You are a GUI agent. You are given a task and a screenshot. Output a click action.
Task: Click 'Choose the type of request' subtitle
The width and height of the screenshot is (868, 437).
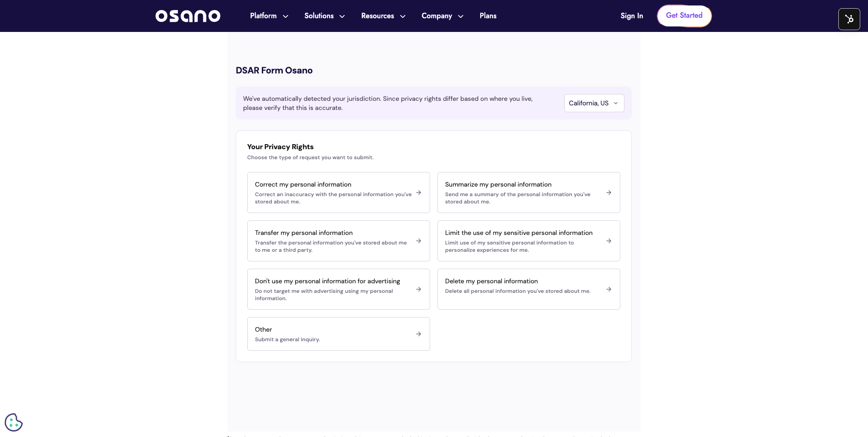(x=310, y=157)
